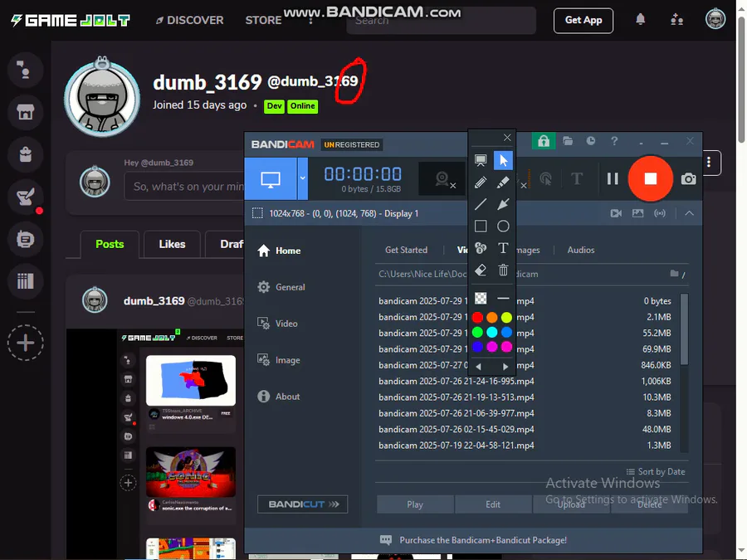This screenshot has width=747, height=560.
Task: Click video record status icon
Action: click(x=616, y=213)
